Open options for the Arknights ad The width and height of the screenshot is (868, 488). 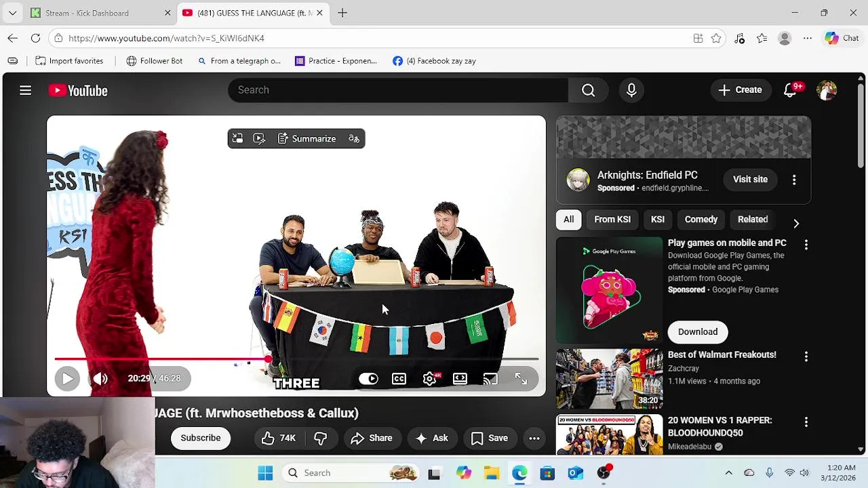[x=794, y=180]
